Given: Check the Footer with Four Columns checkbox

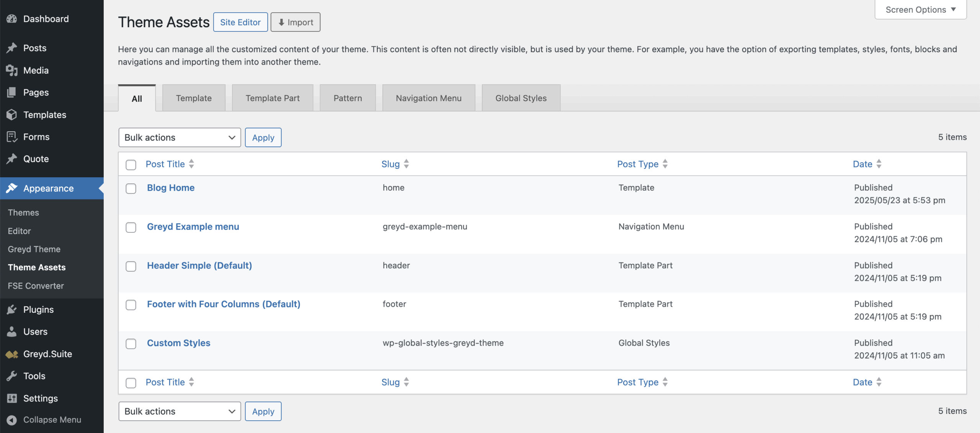Looking at the screenshot, I should [131, 305].
